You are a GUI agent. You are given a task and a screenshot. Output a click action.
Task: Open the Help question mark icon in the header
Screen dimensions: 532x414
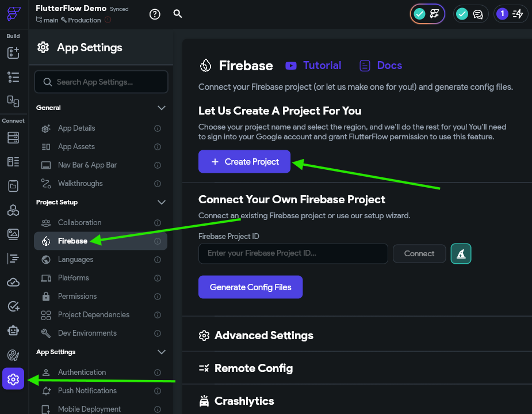point(155,14)
